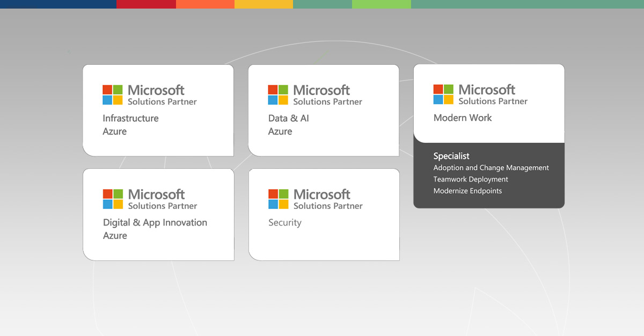Switch to the Security badge card

click(x=324, y=214)
